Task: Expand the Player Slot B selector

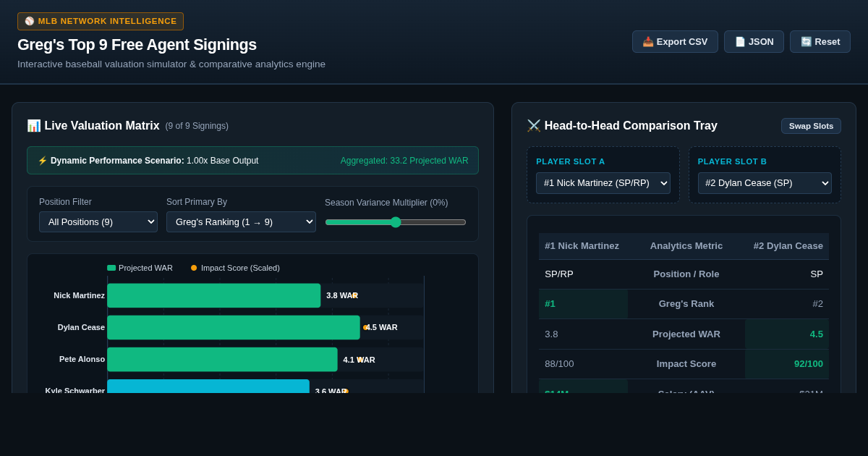Action: pyautogui.click(x=765, y=183)
